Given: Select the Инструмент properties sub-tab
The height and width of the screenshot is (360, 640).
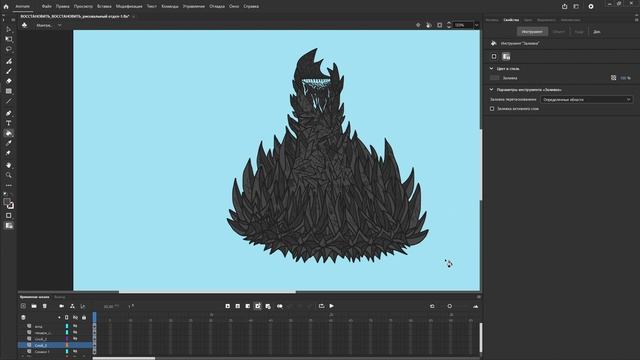Looking at the screenshot, I should (532, 31).
